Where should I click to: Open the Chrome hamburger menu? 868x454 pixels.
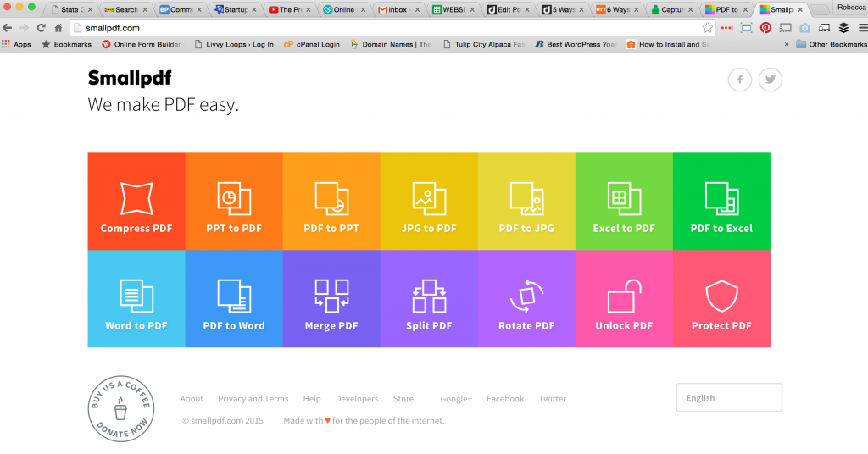point(863,28)
